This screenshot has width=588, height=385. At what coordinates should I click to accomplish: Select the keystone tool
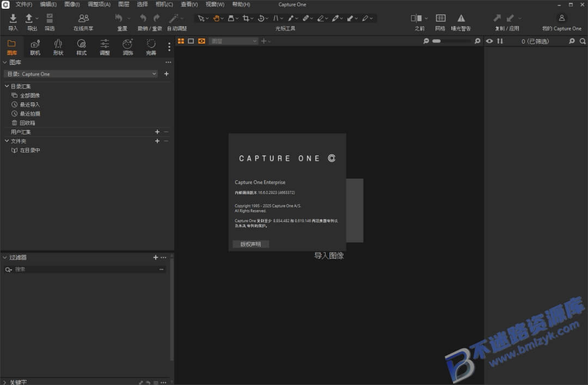tap(276, 18)
